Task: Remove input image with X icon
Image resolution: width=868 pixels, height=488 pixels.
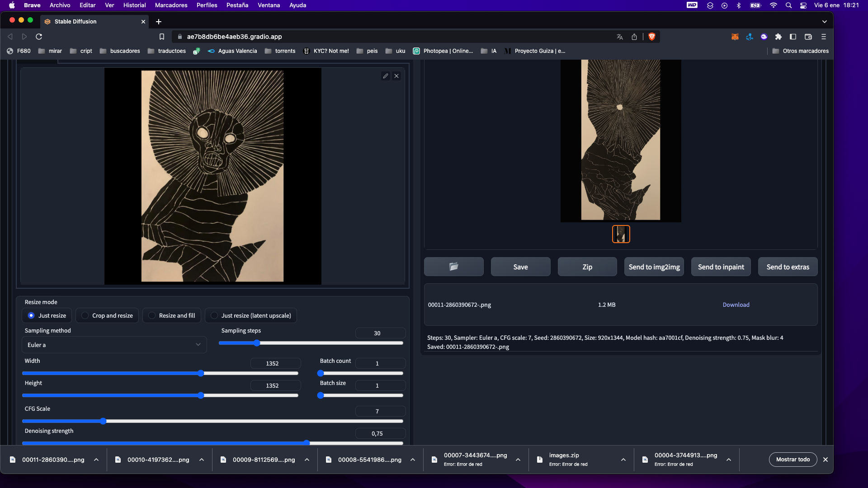Action: click(396, 76)
